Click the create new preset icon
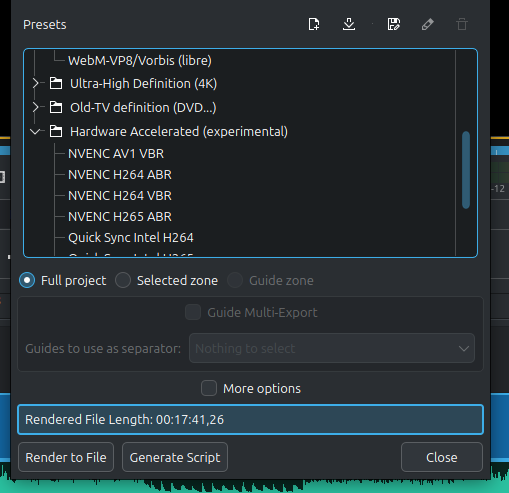The height and width of the screenshot is (493, 509). point(314,24)
